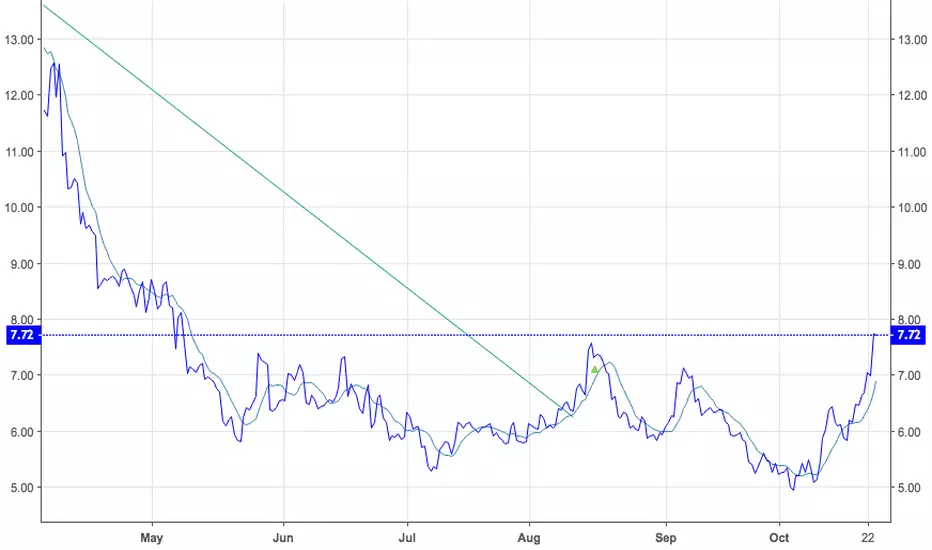Click the green triangle marker in August
Screen dimensions: 932x550
(594, 369)
